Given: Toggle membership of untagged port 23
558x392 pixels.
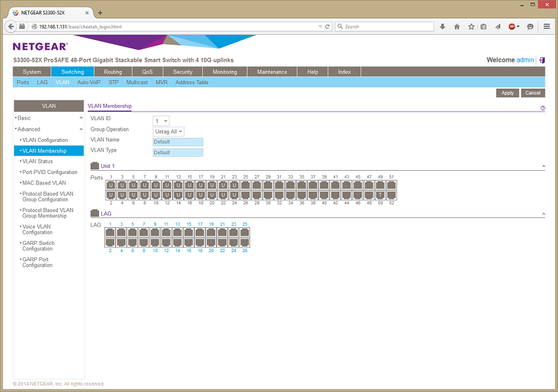Looking at the screenshot, I should click(234, 185).
